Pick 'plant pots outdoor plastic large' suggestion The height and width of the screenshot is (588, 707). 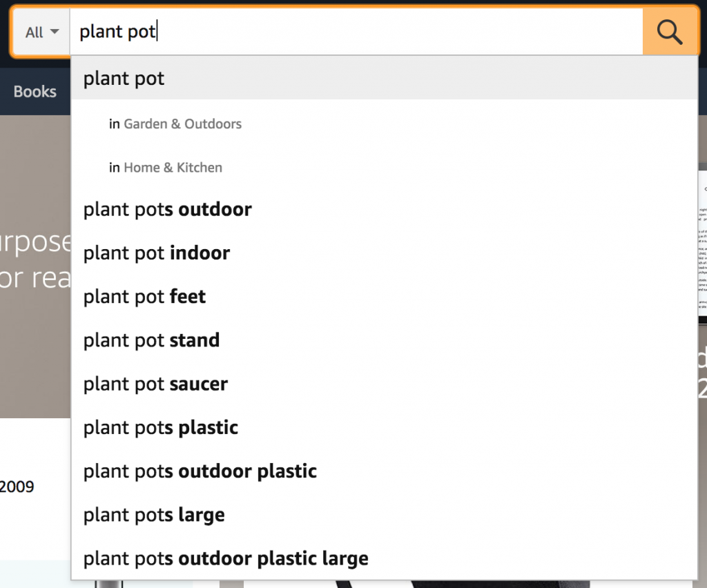[226, 558]
